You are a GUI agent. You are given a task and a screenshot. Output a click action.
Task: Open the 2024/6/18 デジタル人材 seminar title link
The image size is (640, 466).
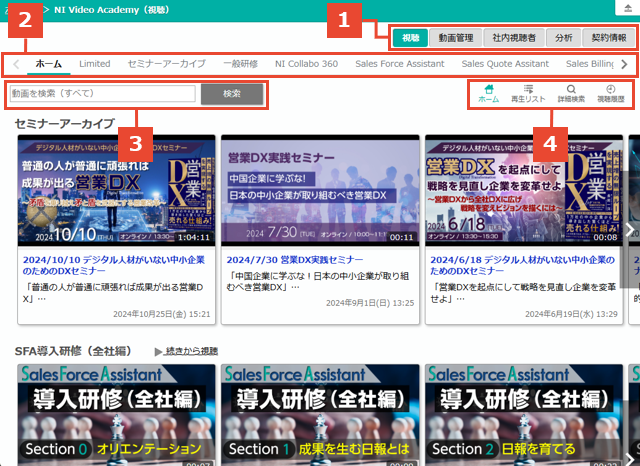[x=522, y=265]
